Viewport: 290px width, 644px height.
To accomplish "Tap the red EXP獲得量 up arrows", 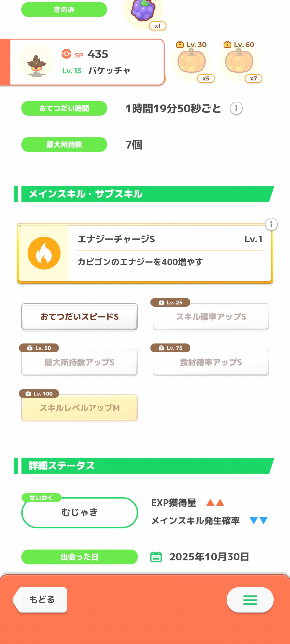I will pyautogui.click(x=215, y=503).
